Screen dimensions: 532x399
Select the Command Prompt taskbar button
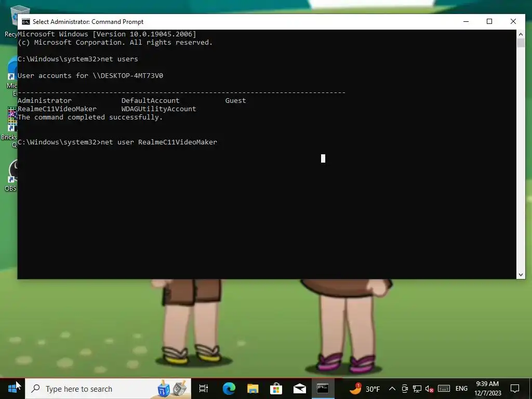tap(323, 389)
